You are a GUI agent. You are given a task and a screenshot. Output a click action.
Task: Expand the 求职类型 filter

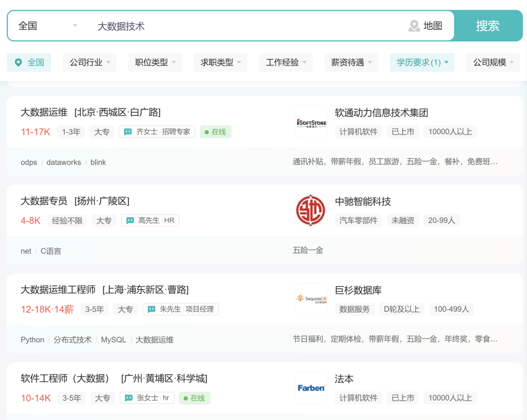click(221, 62)
